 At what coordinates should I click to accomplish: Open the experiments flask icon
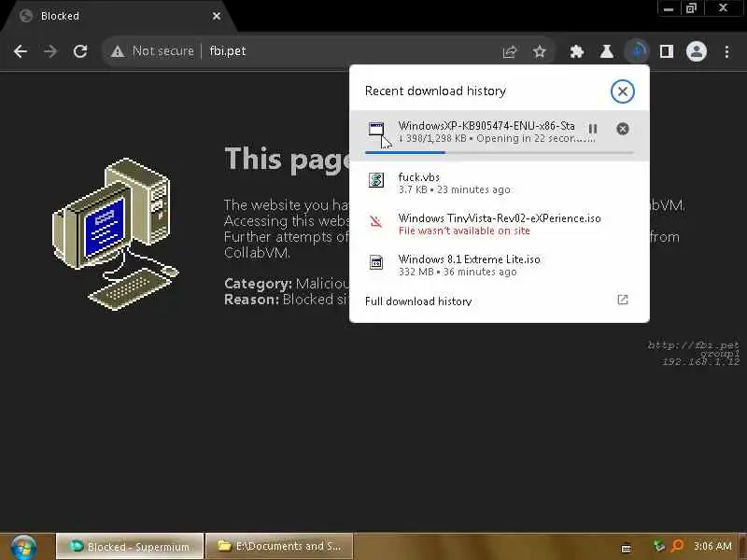pos(606,51)
